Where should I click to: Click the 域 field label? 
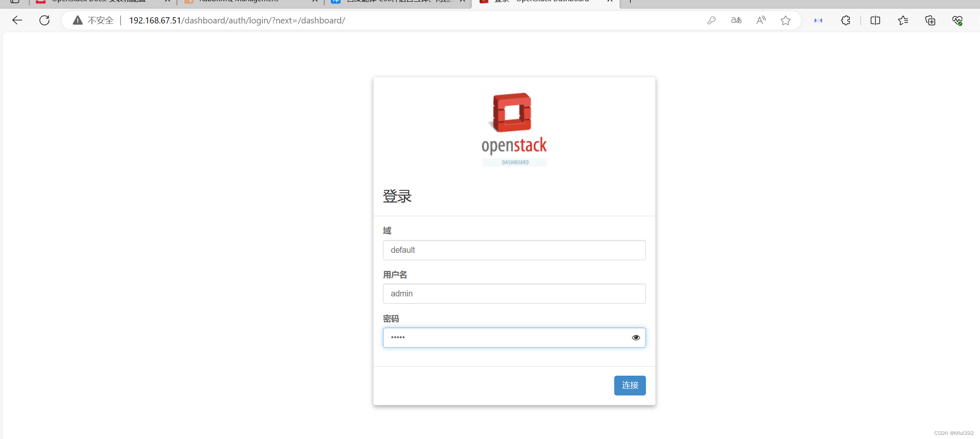387,231
